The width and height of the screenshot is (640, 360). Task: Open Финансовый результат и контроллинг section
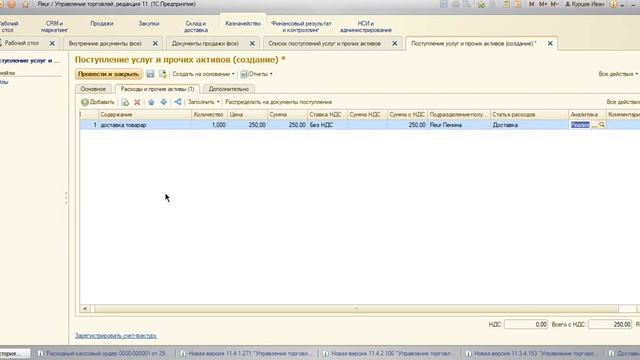[301, 27]
